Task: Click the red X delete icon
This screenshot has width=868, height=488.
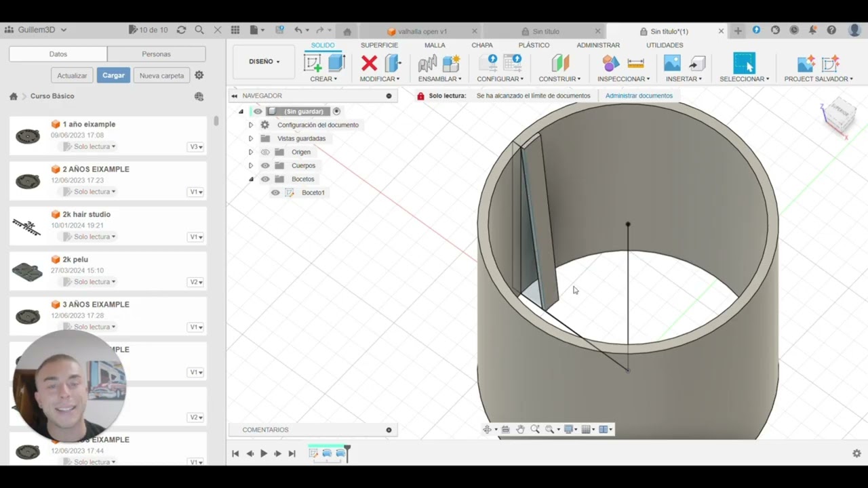Action: (369, 64)
